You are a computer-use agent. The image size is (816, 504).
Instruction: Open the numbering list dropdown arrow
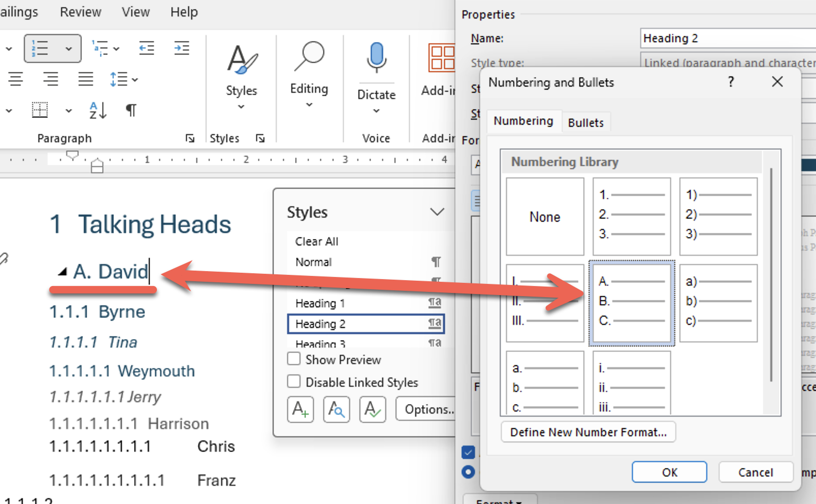click(69, 48)
